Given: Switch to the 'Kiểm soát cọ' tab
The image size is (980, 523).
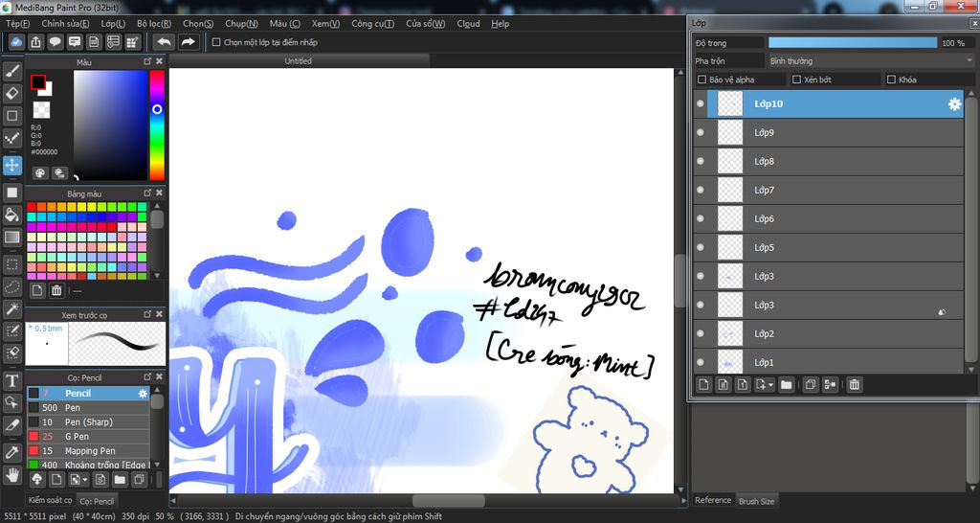Looking at the screenshot, I should [50, 500].
